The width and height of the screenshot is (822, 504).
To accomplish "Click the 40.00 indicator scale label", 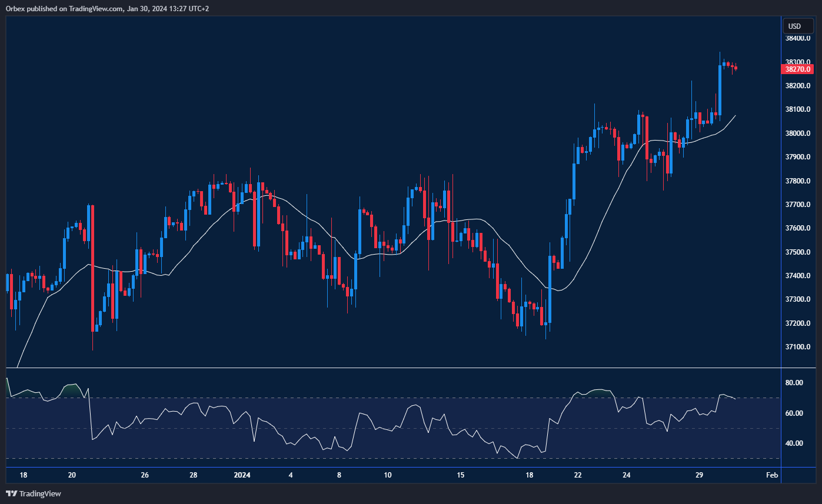I will [x=794, y=443].
